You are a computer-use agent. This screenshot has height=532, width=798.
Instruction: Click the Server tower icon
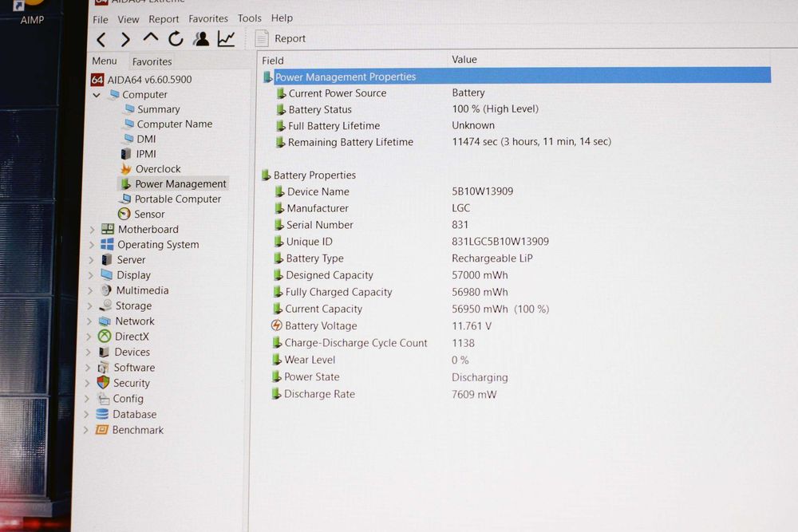[x=107, y=260]
